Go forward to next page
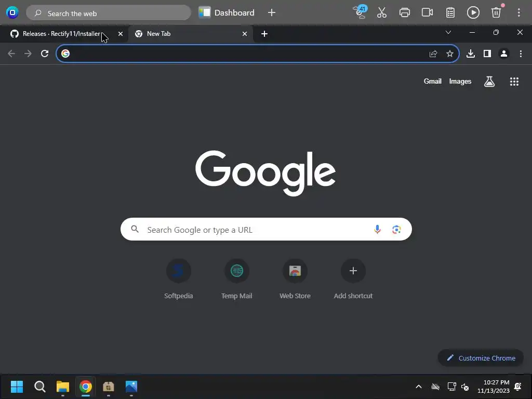This screenshot has width=532, height=399. tap(28, 54)
